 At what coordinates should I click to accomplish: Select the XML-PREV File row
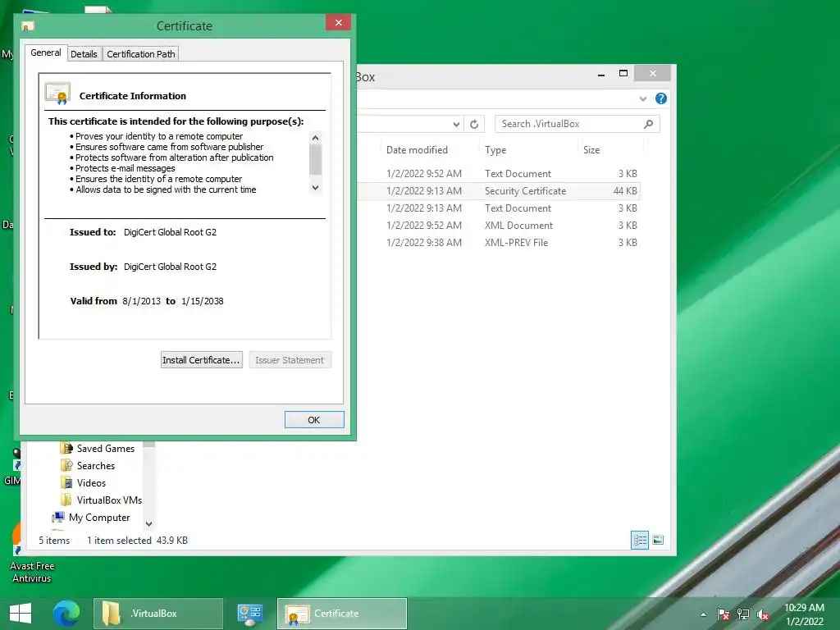tap(498, 243)
